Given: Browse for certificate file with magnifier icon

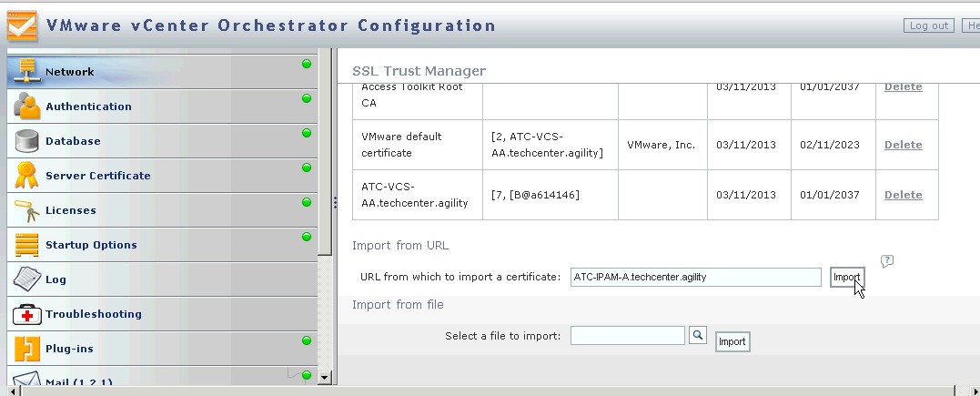Looking at the screenshot, I should (x=698, y=336).
